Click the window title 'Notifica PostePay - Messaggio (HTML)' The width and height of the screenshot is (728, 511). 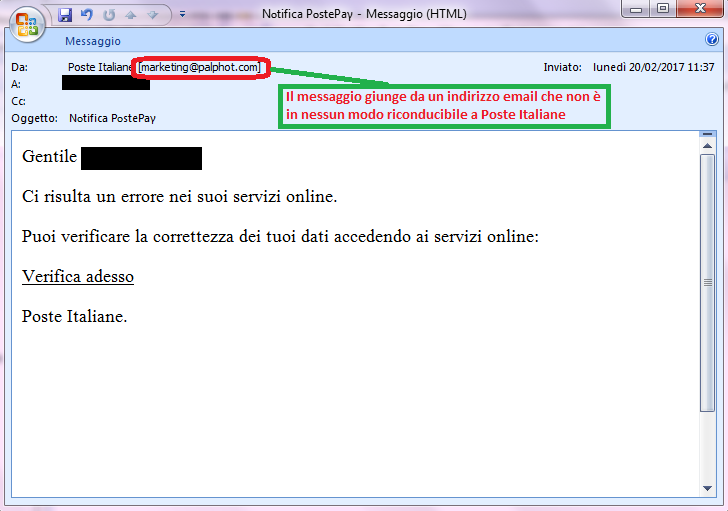tap(364, 14)
